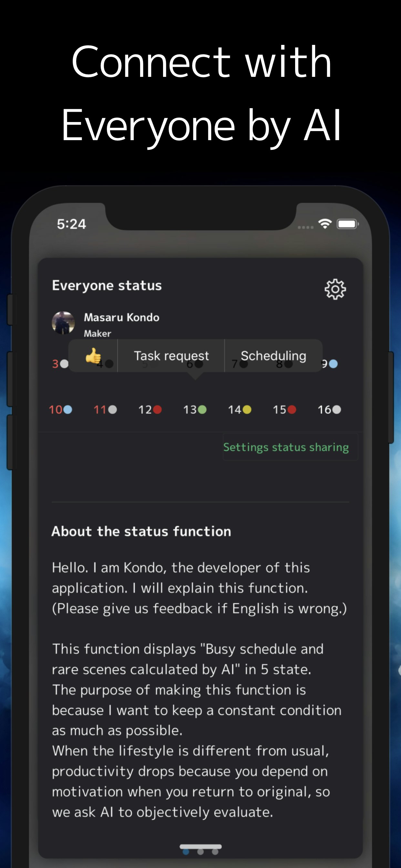Tap the blue status dot on day 9
Image resolution: width=401 pixels, height=868 pixels.
tap(334, 363)
